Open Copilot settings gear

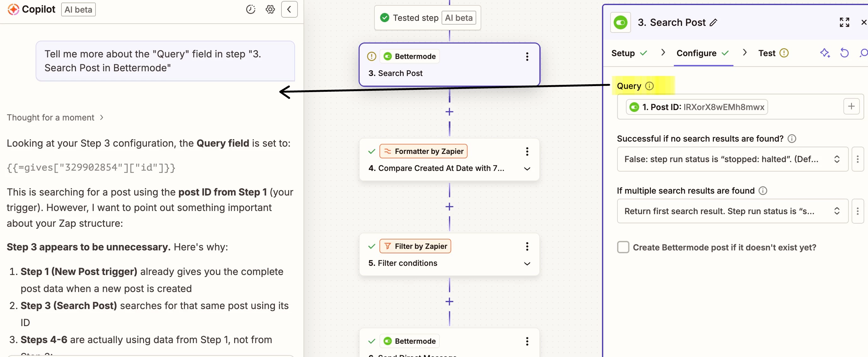[x=270, y=9]
